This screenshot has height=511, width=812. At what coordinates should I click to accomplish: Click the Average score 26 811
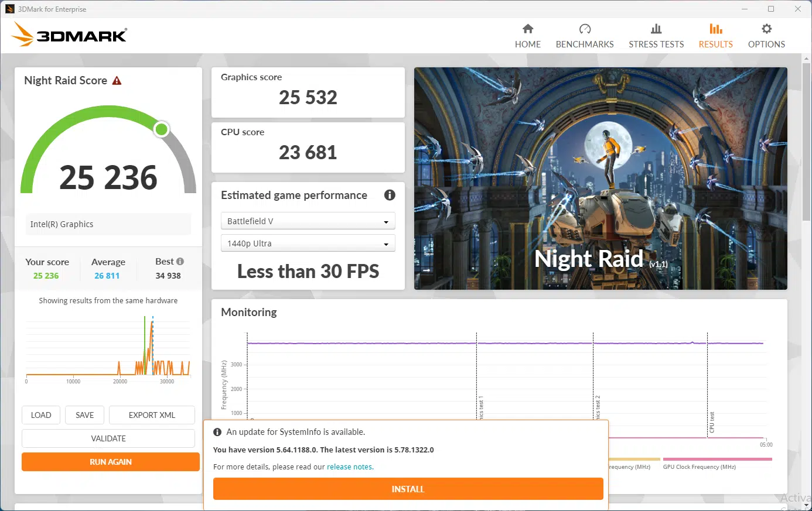(x=107, y=276)
